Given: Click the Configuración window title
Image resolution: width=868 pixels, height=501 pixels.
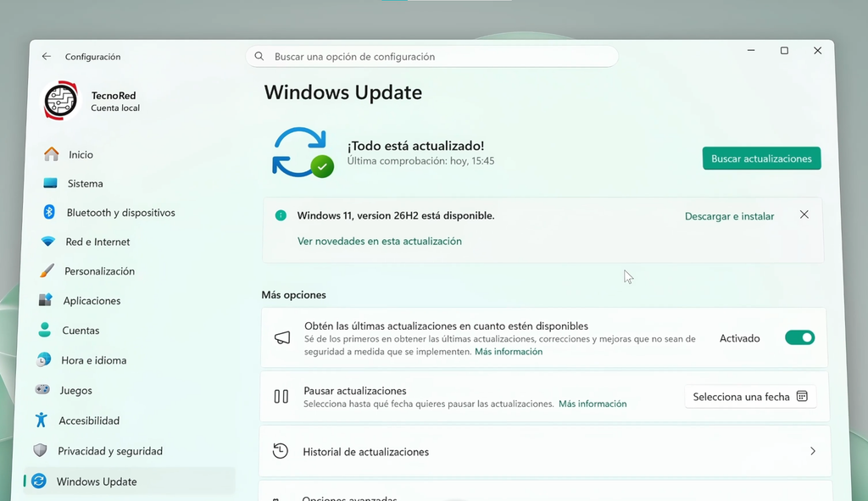Looking at the screenshot, I should coord(92,57).
